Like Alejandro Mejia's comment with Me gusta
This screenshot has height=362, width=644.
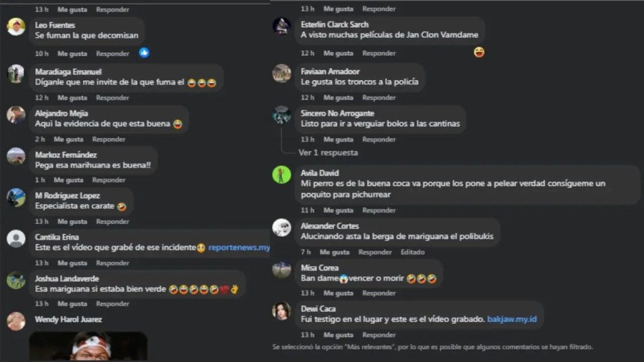pos(68,139)
